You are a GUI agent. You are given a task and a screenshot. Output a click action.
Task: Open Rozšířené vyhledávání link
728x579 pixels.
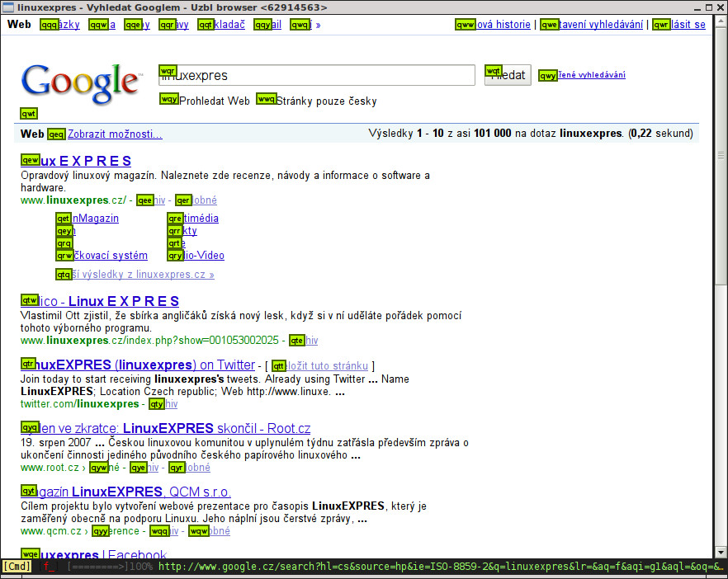(582, 75)
